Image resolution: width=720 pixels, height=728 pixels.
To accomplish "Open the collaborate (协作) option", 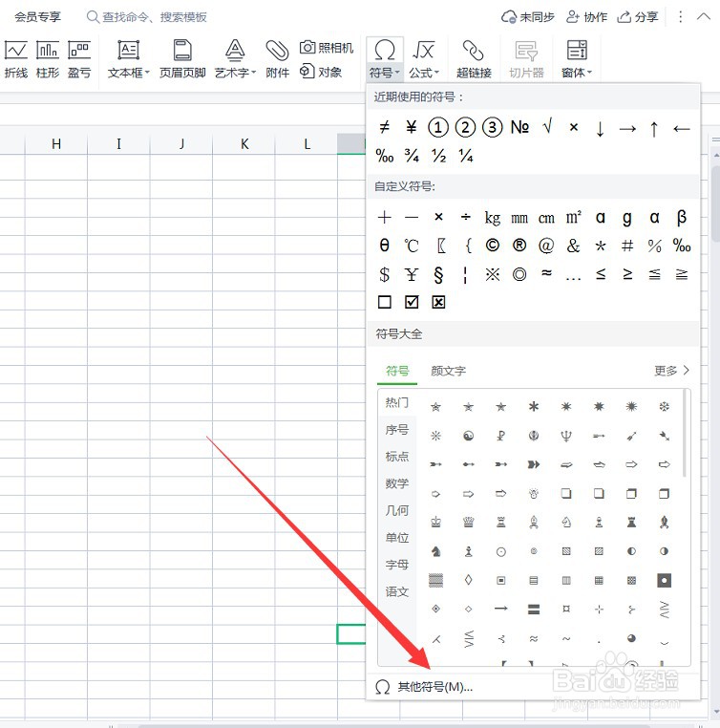I will click(x=587, y=17).
